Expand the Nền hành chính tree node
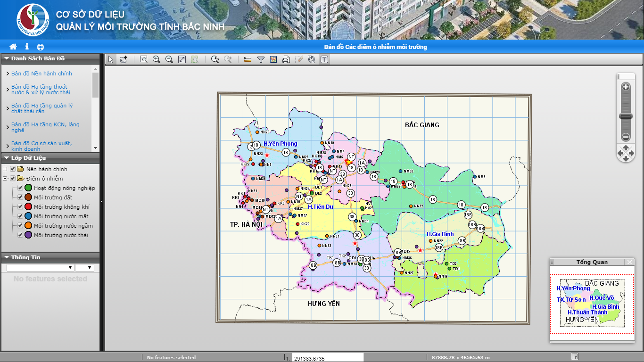 [5, 169]
